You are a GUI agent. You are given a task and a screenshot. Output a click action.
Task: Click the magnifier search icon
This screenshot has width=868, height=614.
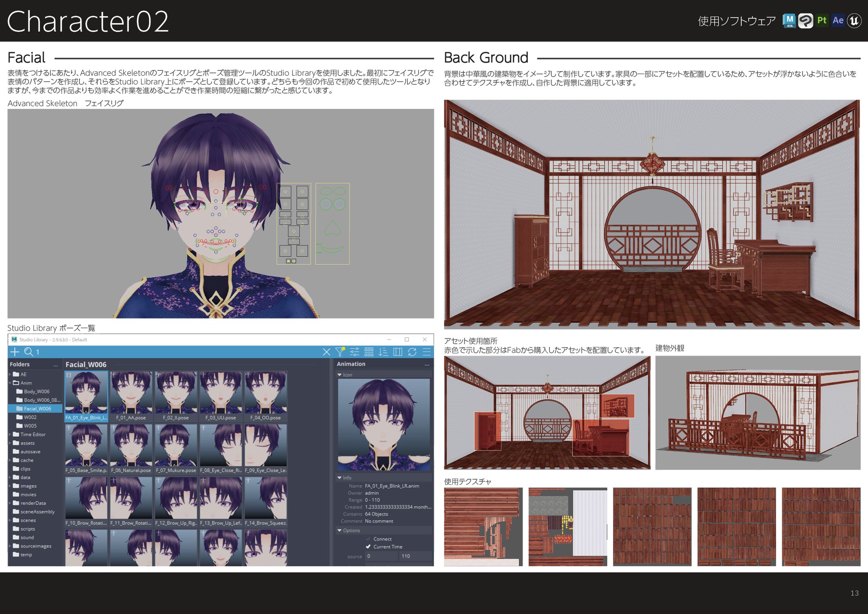click(x=29, y=352)
